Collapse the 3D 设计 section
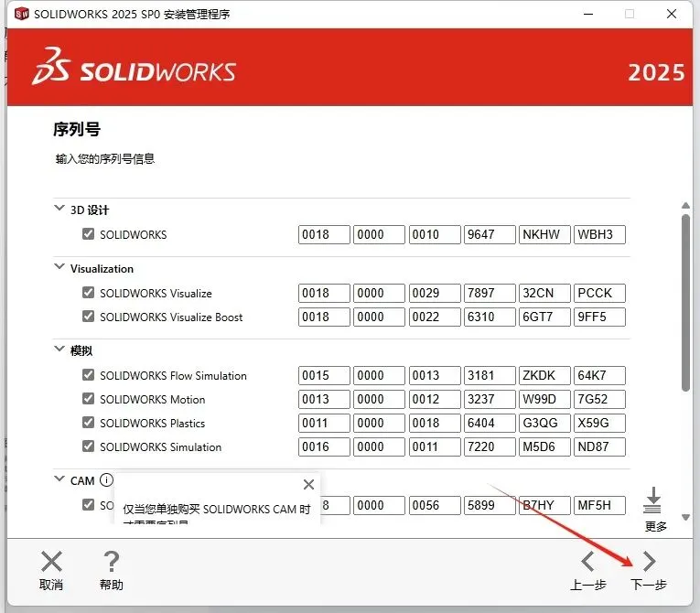The image size is (700, 613). point(59,208)
